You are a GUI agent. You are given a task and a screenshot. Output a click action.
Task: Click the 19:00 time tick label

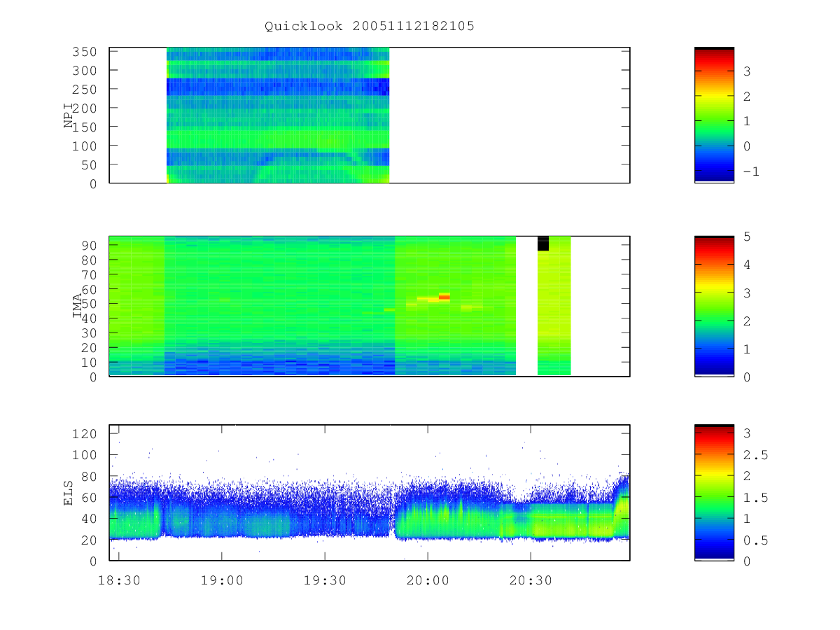tap(222, 580)
